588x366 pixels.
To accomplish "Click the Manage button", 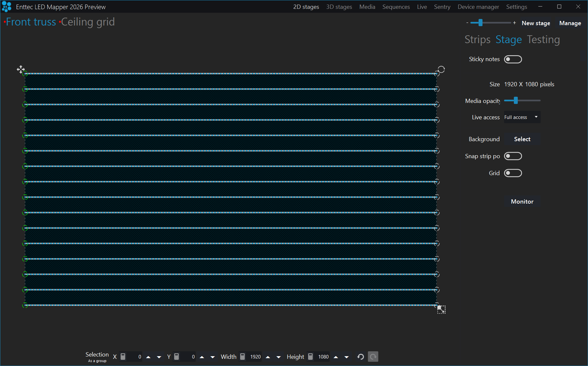I will (x=570, y=23).
